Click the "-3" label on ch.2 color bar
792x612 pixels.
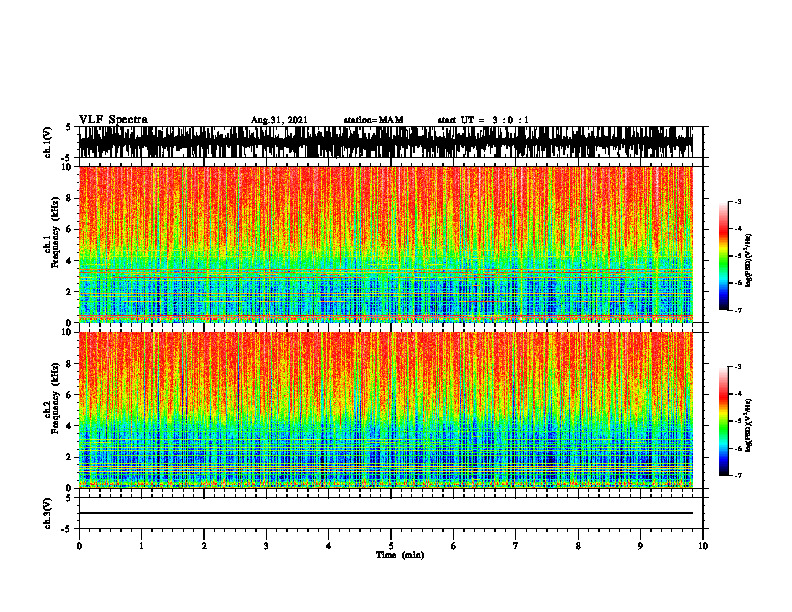(x=738, y=367)
